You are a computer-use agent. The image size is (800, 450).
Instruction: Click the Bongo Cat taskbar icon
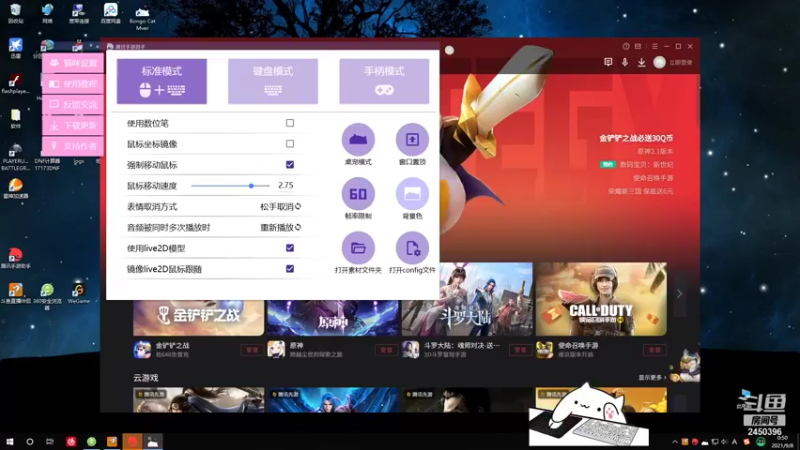click(x=153, y=442)
